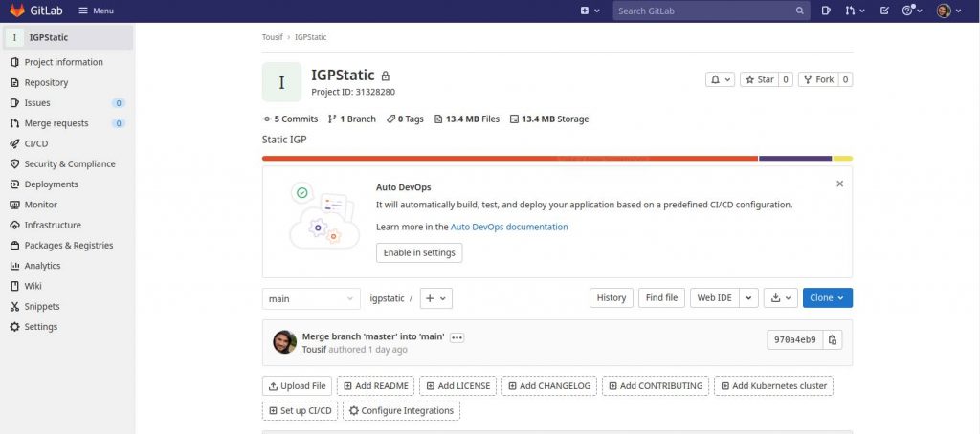Star the IGPStatic project
Screen dimensions: 980x434
point(760,79)
